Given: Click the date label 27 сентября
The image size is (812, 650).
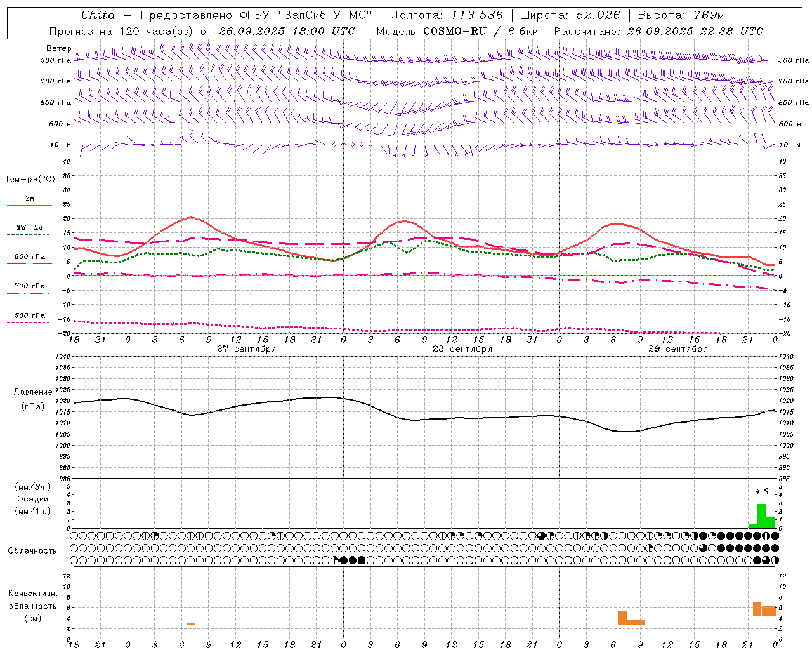Looking at the screenshot, I should point(246,349).
